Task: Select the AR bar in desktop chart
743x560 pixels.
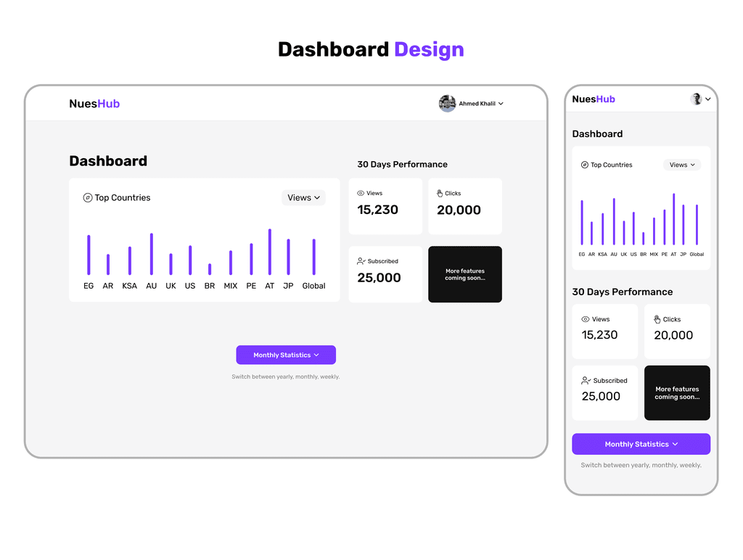Action: (x=108, y=264)
